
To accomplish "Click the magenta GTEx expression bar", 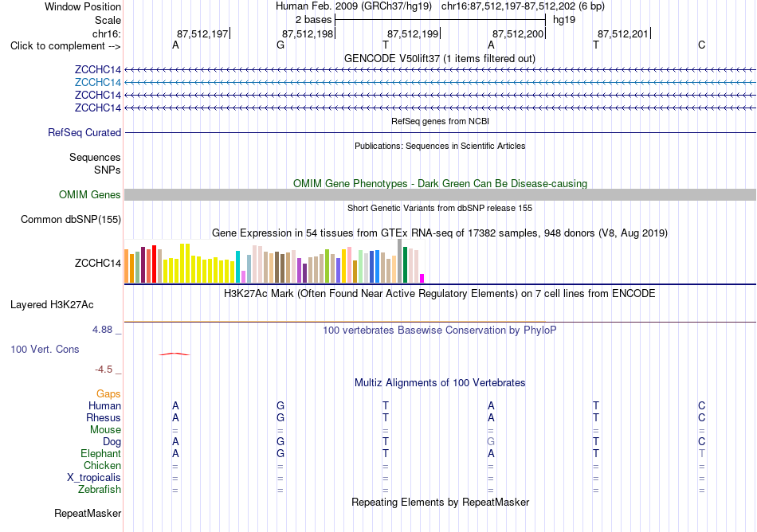I will pos(422,278).
